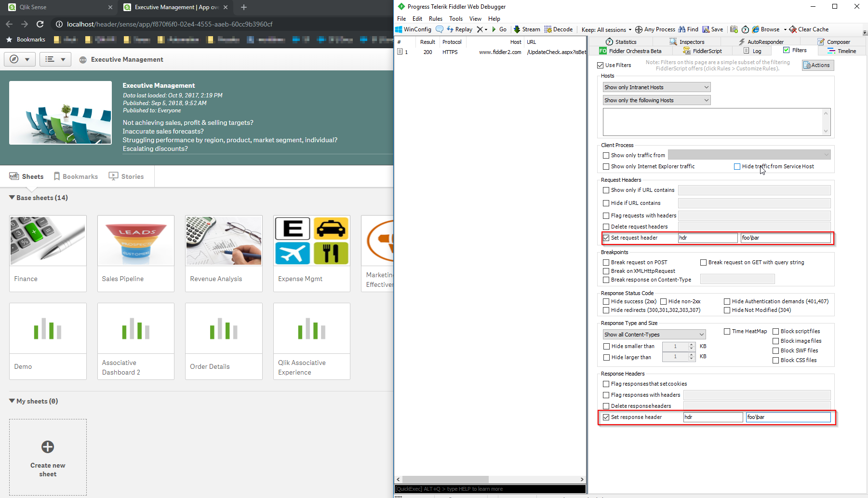Click the comment bubble icon in Fiddler toolbar
The image size is (868, 498).
pos(440,29)
